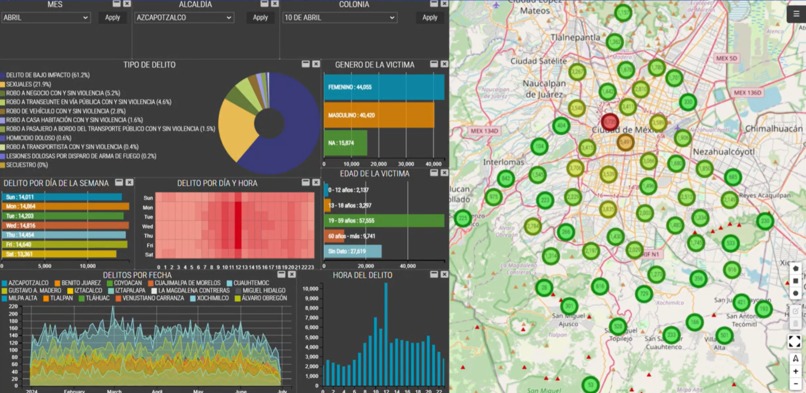806x393 pixels.
Task: Collapse the MES filter panel
Action: pos(117,4)
